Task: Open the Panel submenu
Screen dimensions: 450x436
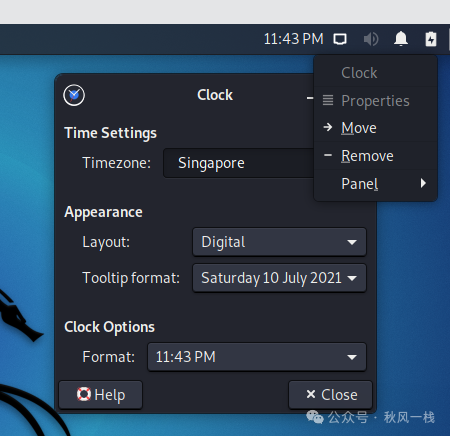Action: click(x=375, y=184)
